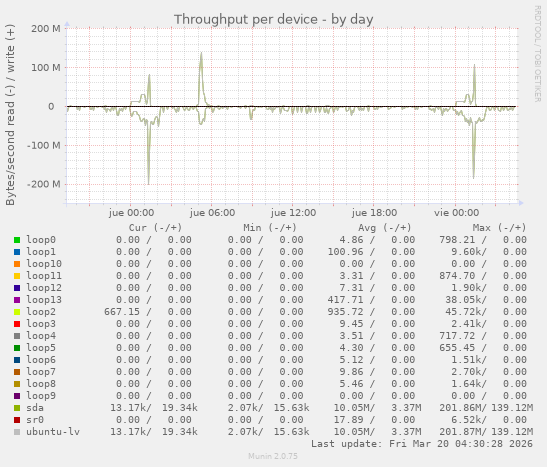Click the loop12 dark blue swatch
The width and height of the screenshot is (547, 467).
[17, 288]
